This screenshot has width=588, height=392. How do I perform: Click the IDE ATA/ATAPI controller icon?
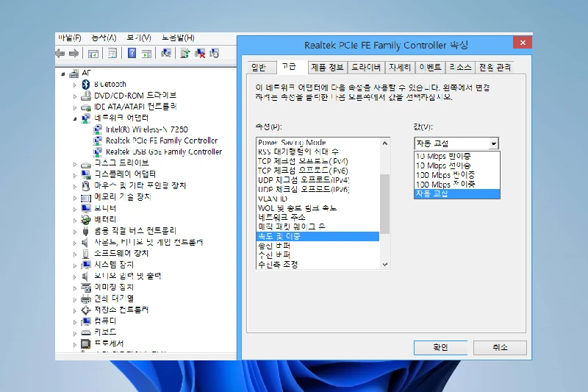tap(86, 107)
